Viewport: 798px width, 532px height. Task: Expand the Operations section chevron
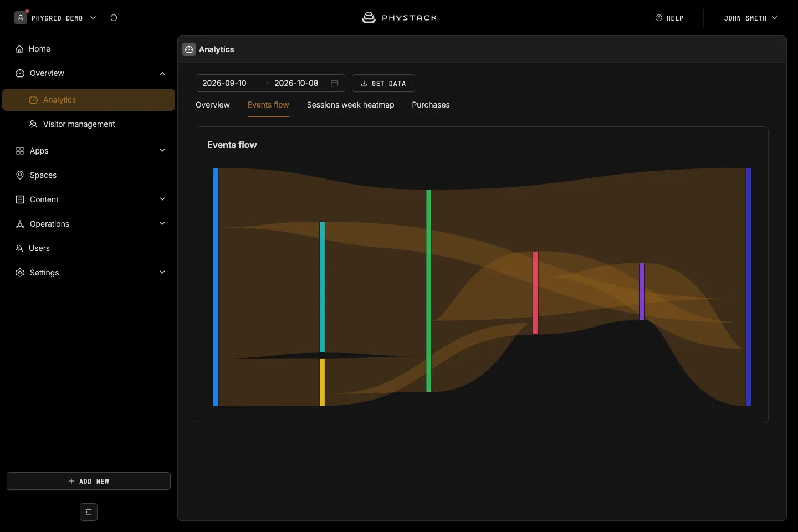pos(162,224)
